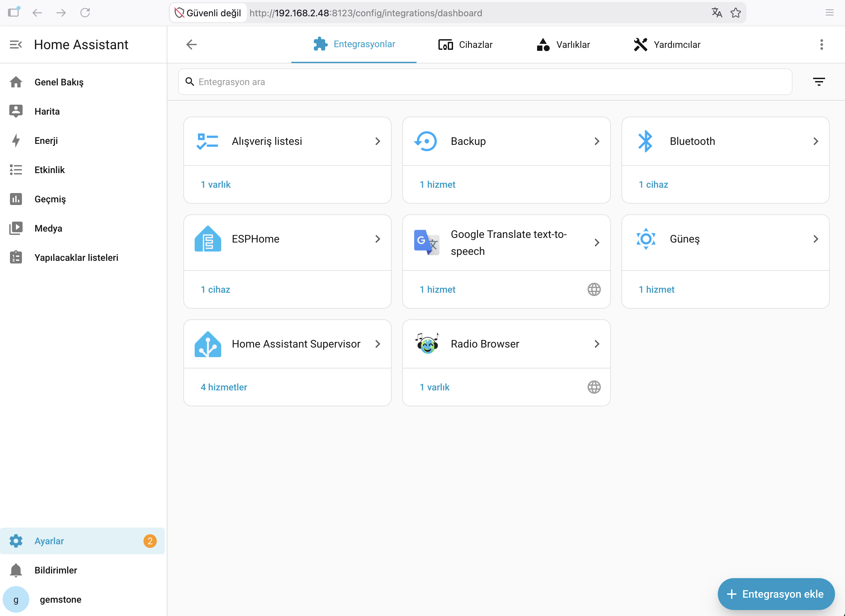Screen dimensions: 845x616
Task: Click the browser translate page icon
Action: click(716, 13)
